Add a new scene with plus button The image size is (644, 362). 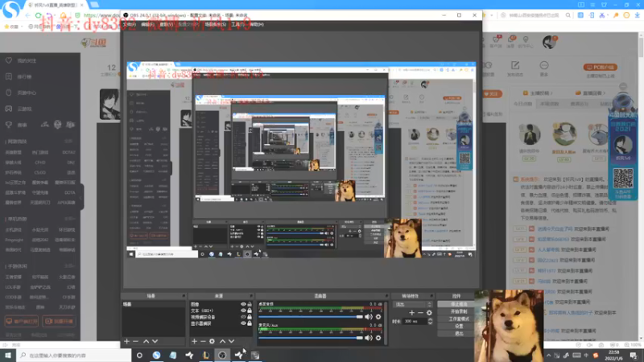(127, 341)
